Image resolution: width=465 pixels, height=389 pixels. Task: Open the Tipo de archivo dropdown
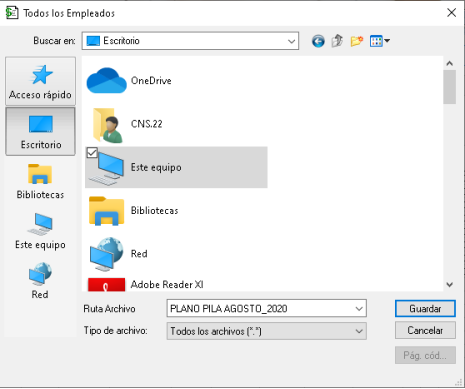tap(359, 331)
